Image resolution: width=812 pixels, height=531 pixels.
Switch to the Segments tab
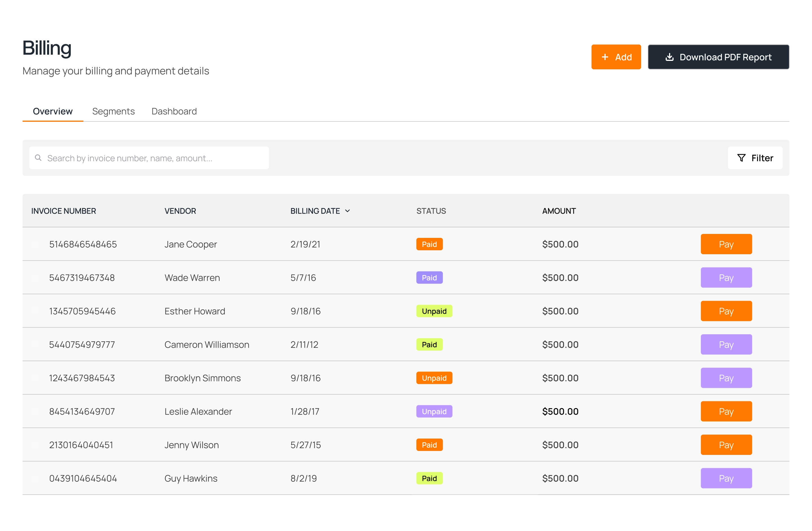click(113, 111)
